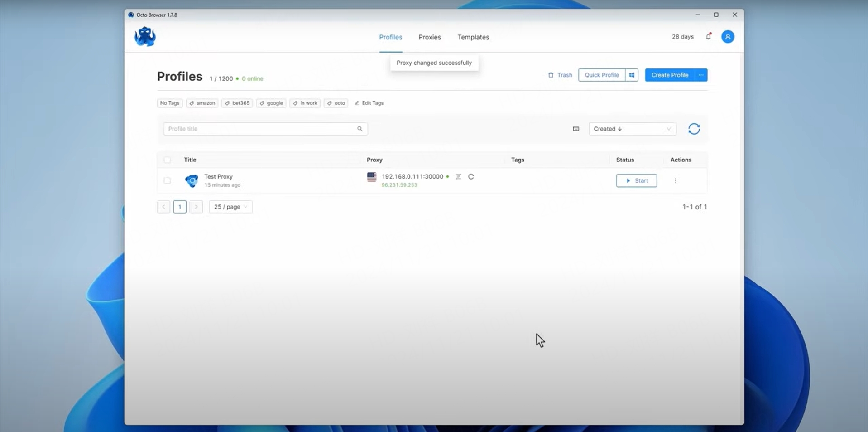Screen dimensions: 868x432
Task: Click the Windows icon beside Quick Profile
Action: coord(632,75)
